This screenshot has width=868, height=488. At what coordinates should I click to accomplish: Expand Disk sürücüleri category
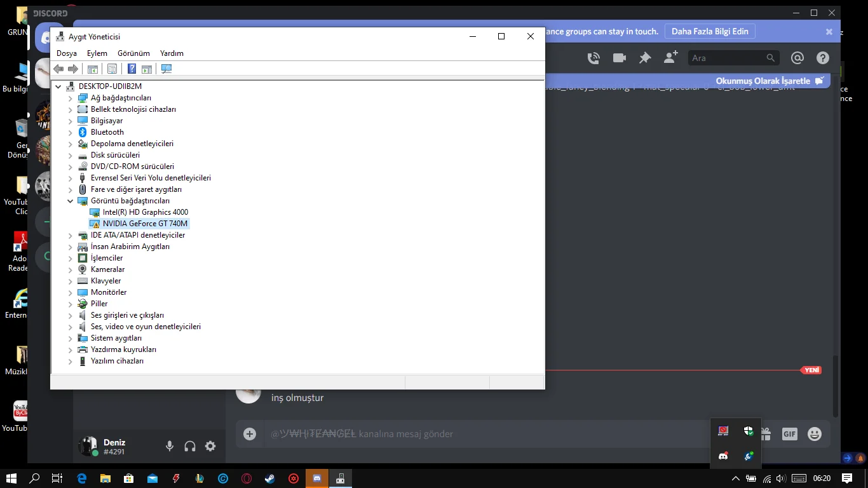pyautogui.click(x=71, y=155)
